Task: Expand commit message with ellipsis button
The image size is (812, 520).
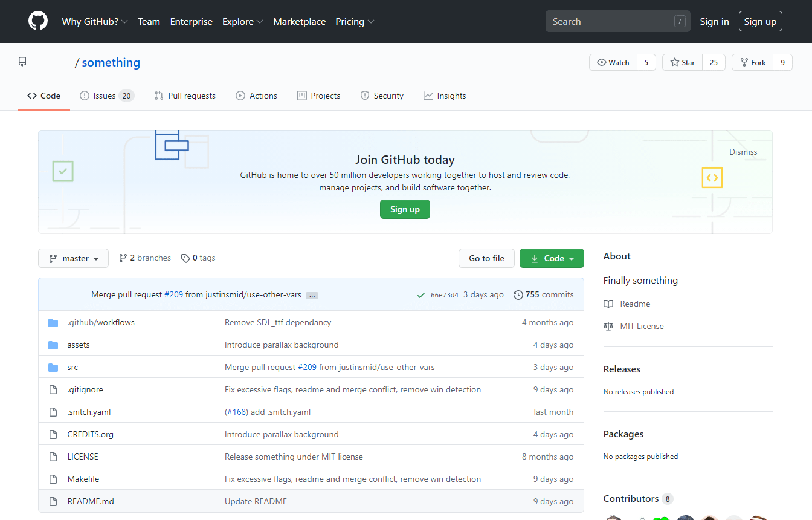Action: click(312, 296)
